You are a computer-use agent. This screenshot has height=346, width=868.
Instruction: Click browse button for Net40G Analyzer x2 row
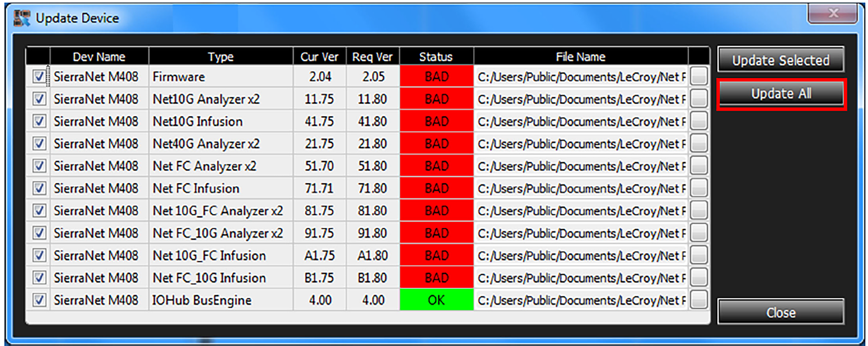click(699, 143)
